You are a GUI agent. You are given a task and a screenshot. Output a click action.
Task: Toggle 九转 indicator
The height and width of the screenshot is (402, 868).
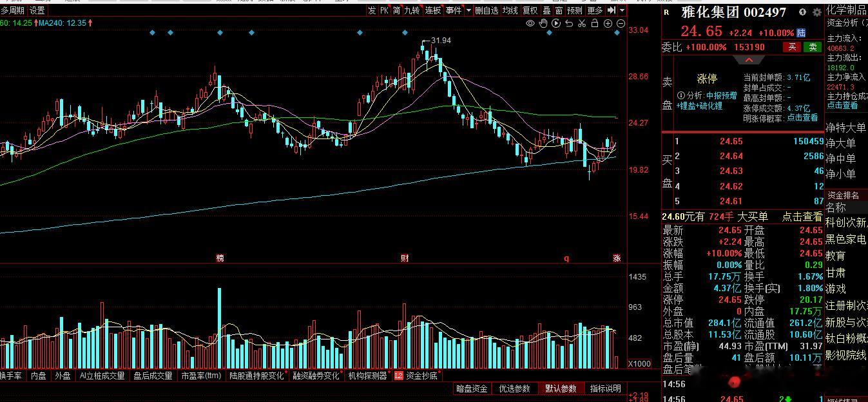(x=412, y=10)
